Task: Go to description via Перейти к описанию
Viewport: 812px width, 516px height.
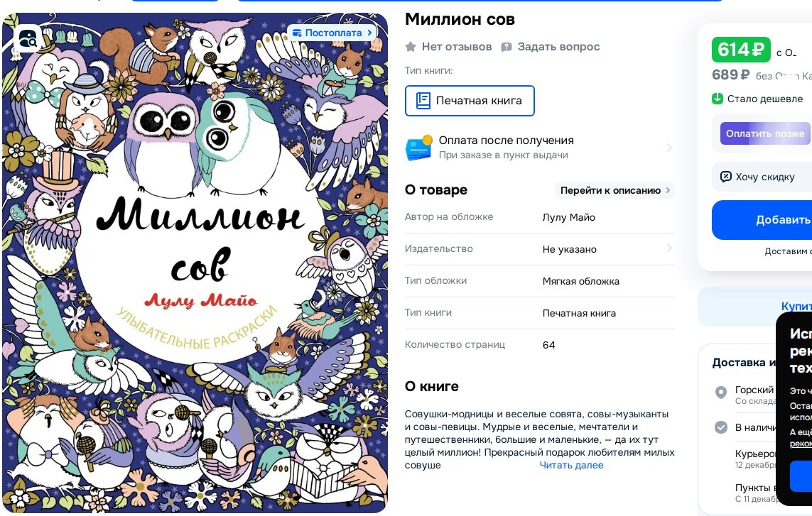Action: tap(615, 190)
